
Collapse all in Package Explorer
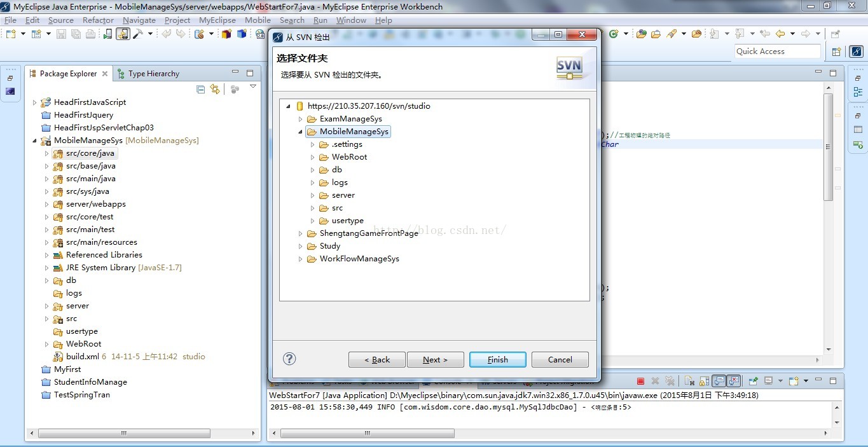coord(201,89)
